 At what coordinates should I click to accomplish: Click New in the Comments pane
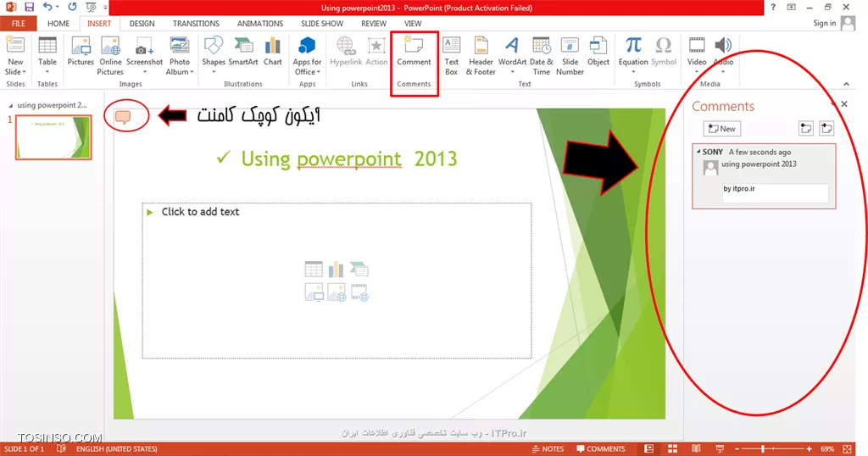(x=722, y=129)
